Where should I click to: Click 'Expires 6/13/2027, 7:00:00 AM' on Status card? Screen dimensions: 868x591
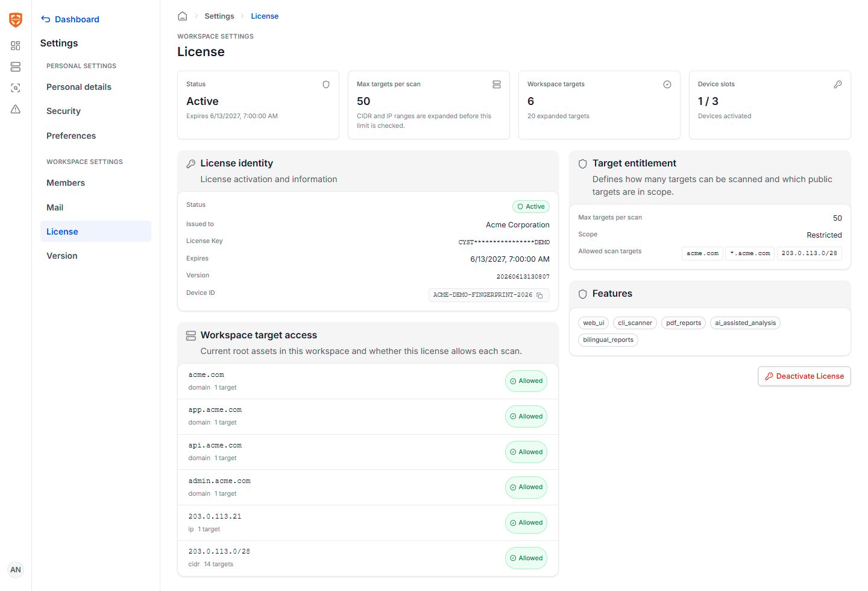[232, 116]
